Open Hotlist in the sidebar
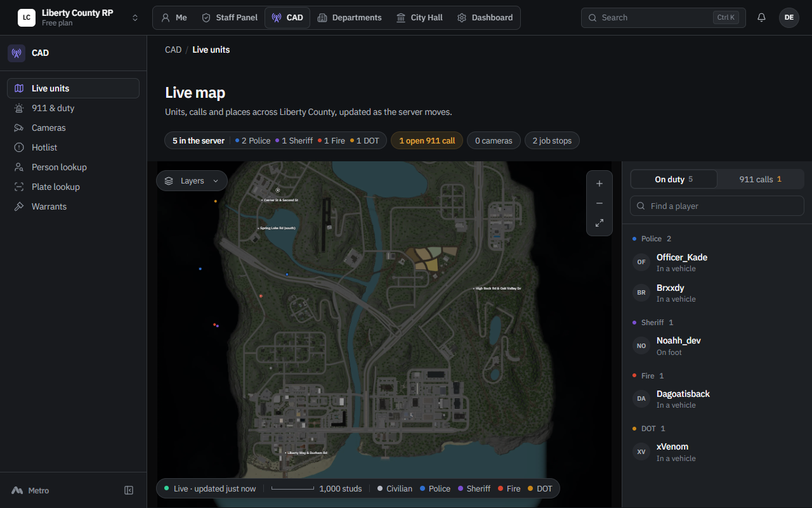 (73, 147)
